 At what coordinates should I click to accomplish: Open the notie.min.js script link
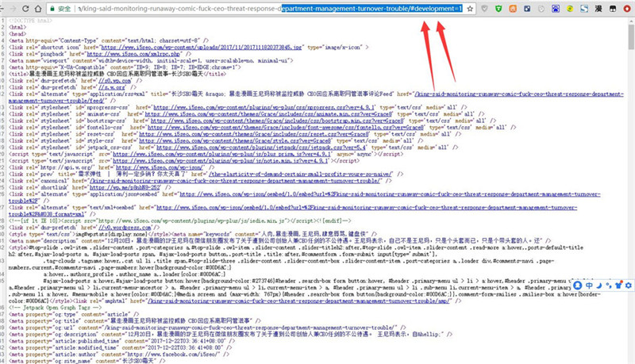[x=221, y=160]
